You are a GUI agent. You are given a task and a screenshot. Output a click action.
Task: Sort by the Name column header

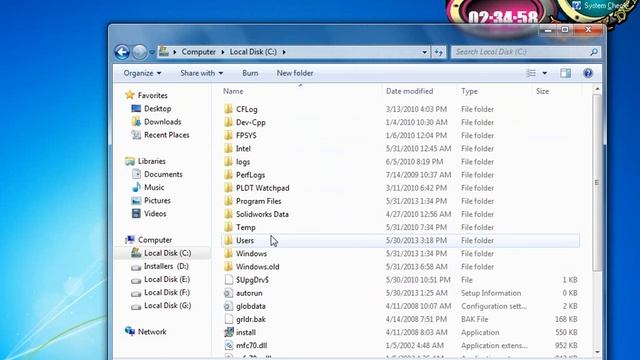click(x=233, y=91)
